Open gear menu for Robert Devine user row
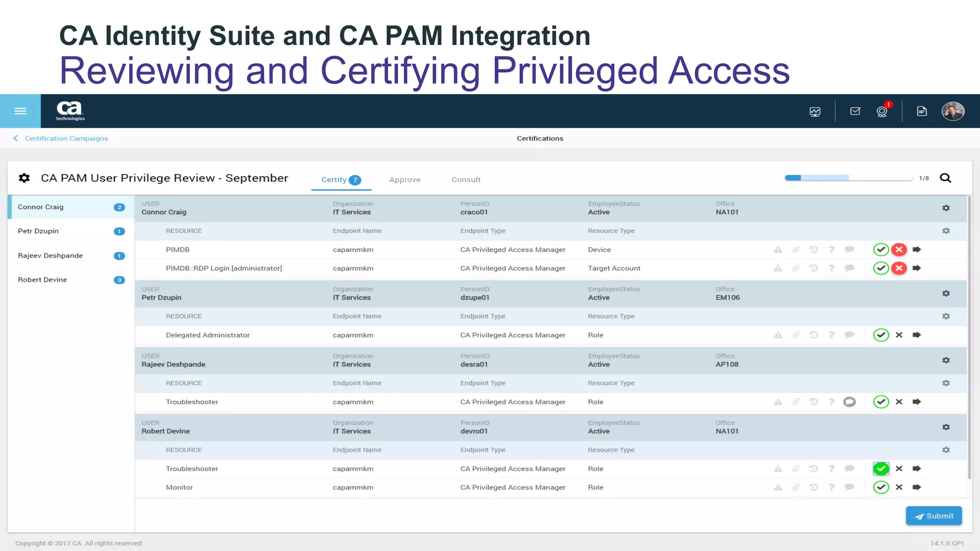The image size is (980, 551). [x=946, y=427]
